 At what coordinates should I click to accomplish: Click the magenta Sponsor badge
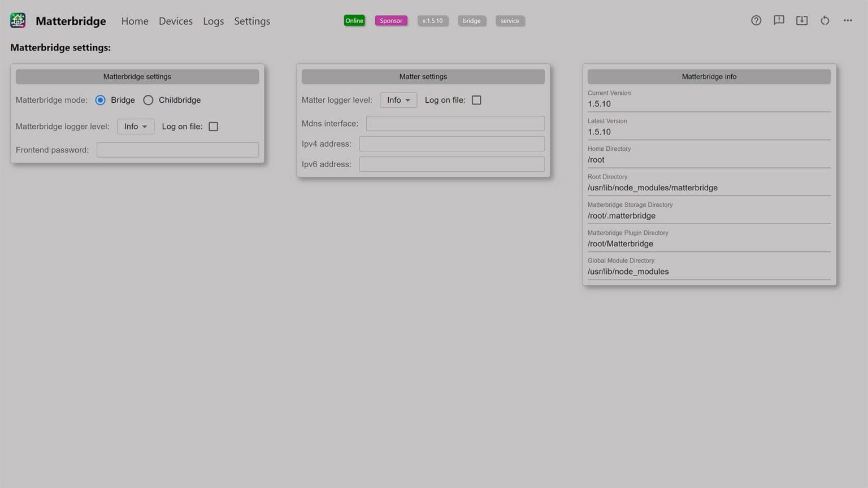tap(390, 20)
